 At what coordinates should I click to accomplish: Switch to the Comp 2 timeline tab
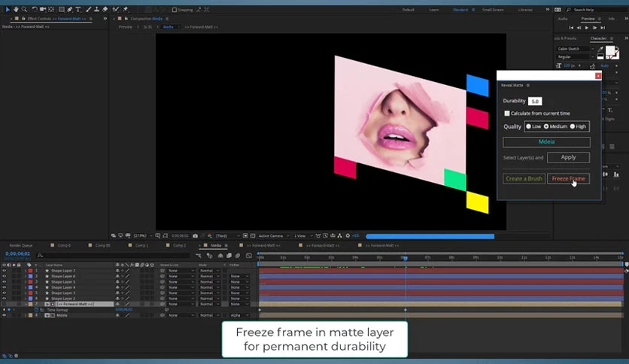[179, 245]
